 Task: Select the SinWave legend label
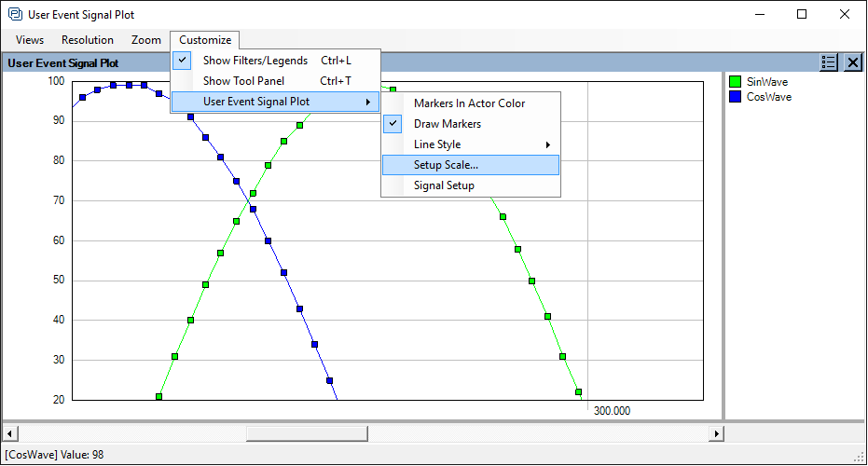click(766, 82)
